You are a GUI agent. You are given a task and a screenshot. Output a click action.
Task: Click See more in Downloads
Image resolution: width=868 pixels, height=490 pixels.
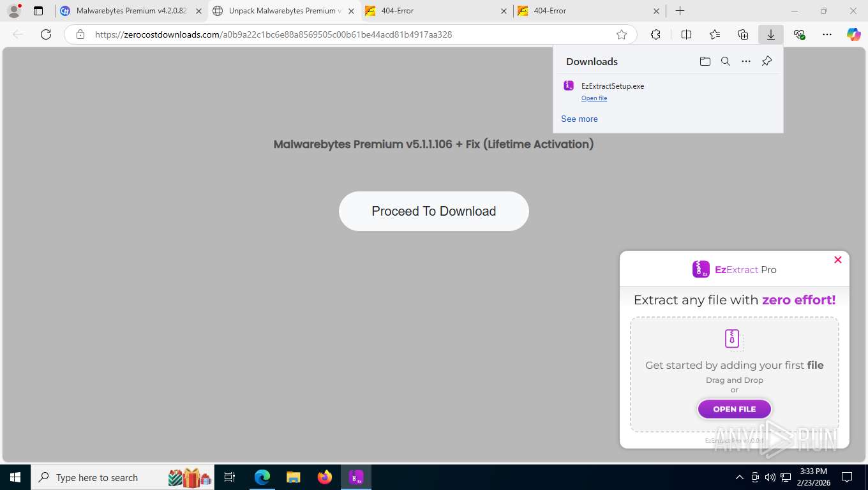(x=580, y=119)
